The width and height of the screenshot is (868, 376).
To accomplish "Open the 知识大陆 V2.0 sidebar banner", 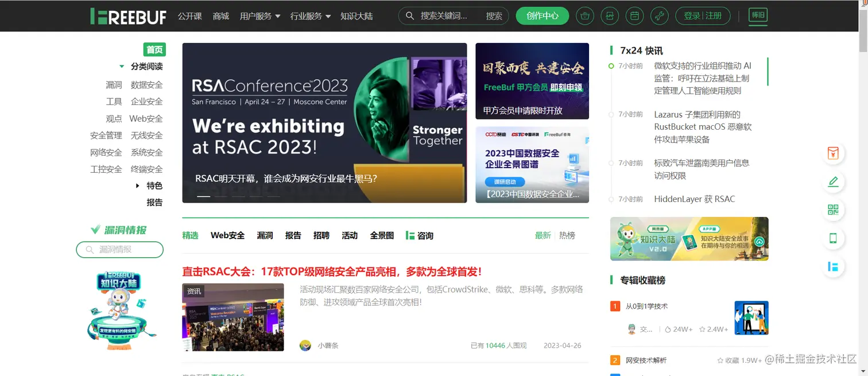I will [689, 239].
